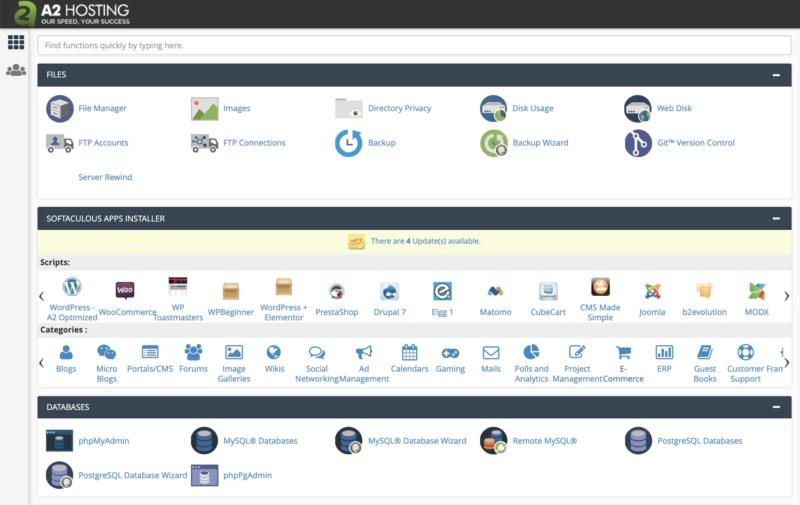Open File Manager icon

(x=60, y=108)
